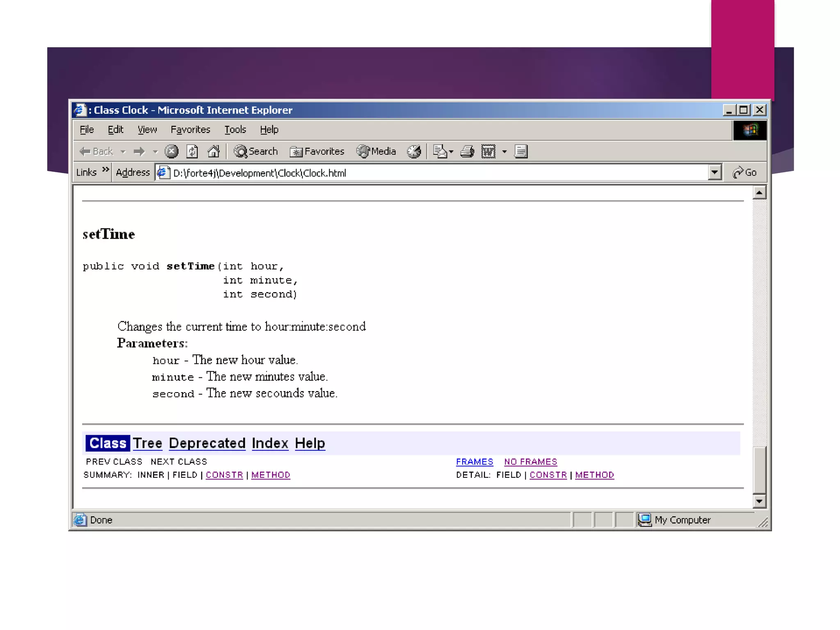Click the vertical scrollbar thumb
Screen dimensions: 840x630
pyautogui.click(x=759, y=470)
